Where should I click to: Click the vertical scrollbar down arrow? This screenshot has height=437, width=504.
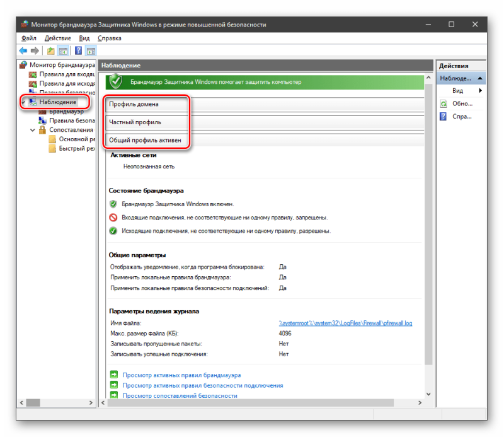[428, 394]
